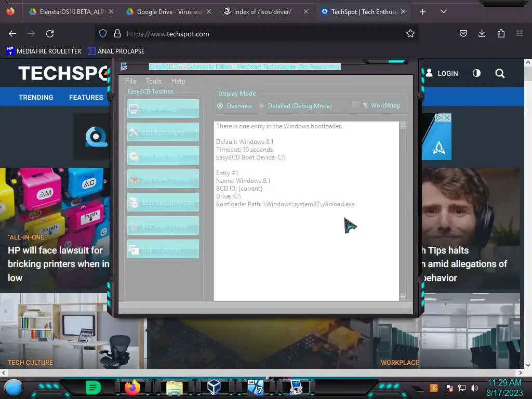Open the Start orb menu

(x=14, y=388)
